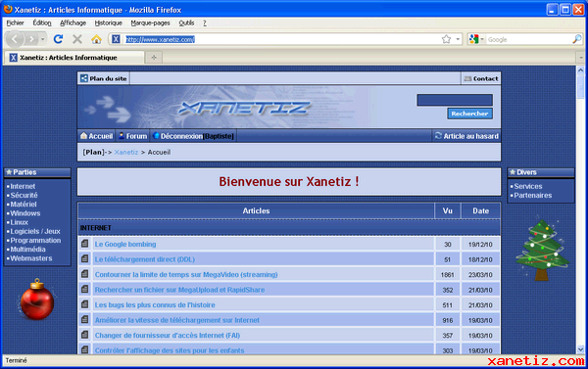Click the document icon beside Le Google bombing
The width and height of the screenshot is (588, 369).
point(84,244)
